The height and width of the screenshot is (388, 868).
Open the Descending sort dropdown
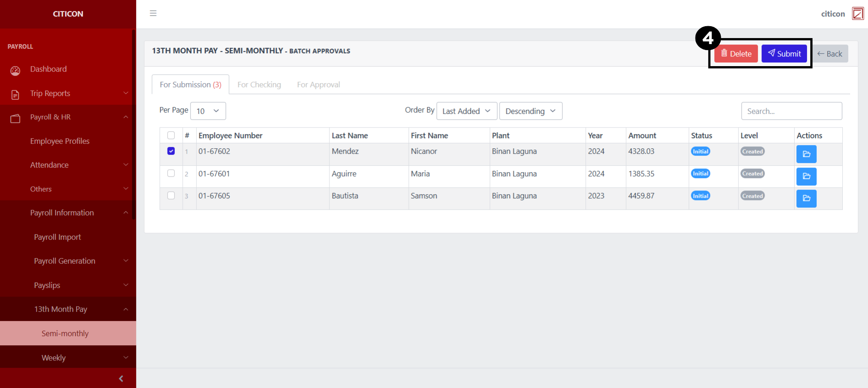tap(530, 111)
